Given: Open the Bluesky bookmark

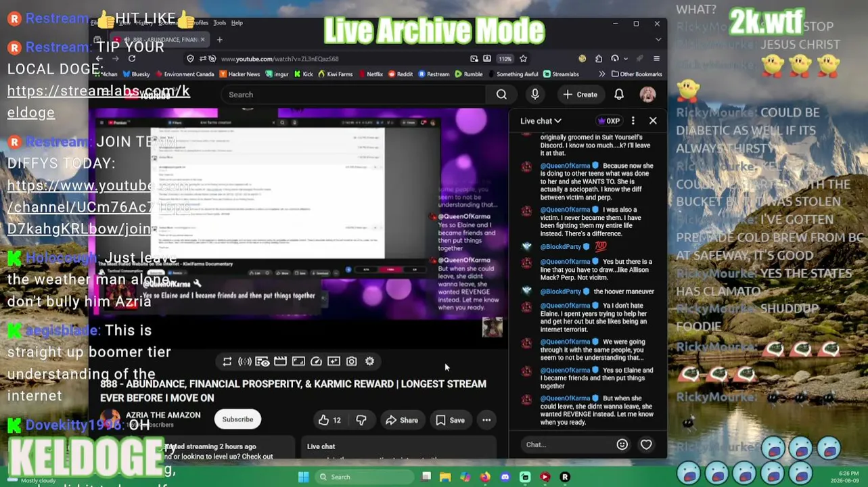Looking at the screenshot, I should pos(136,74).
